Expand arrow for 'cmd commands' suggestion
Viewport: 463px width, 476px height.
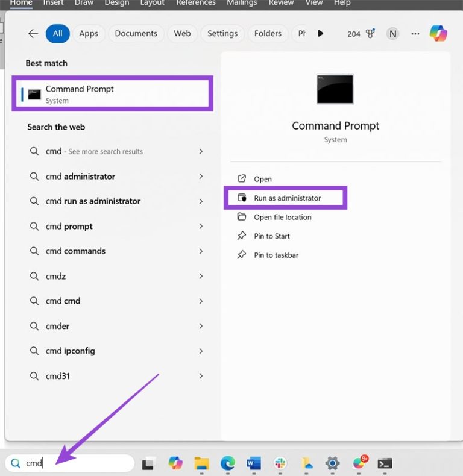201,251
